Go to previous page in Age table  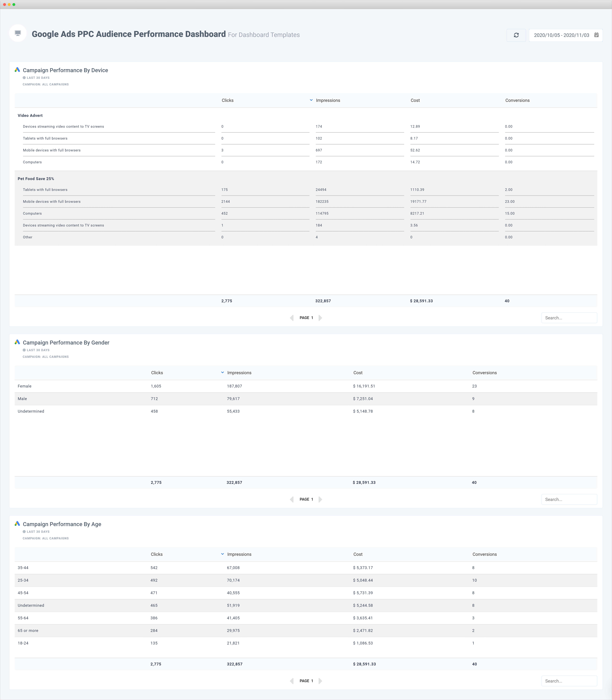pyautogui.click(x=292, y=681)
